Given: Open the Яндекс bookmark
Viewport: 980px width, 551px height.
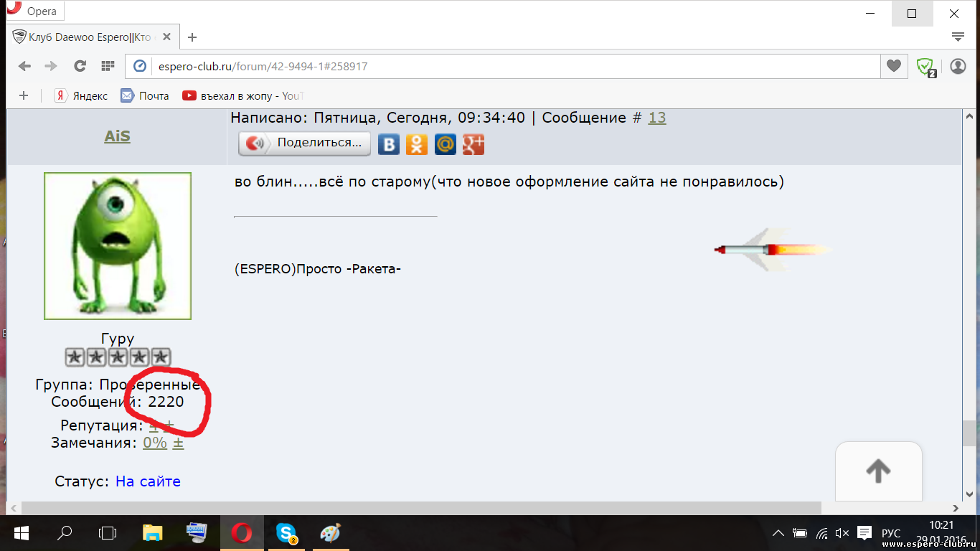Looking at the screenshot, I should [x=81, y=95].
